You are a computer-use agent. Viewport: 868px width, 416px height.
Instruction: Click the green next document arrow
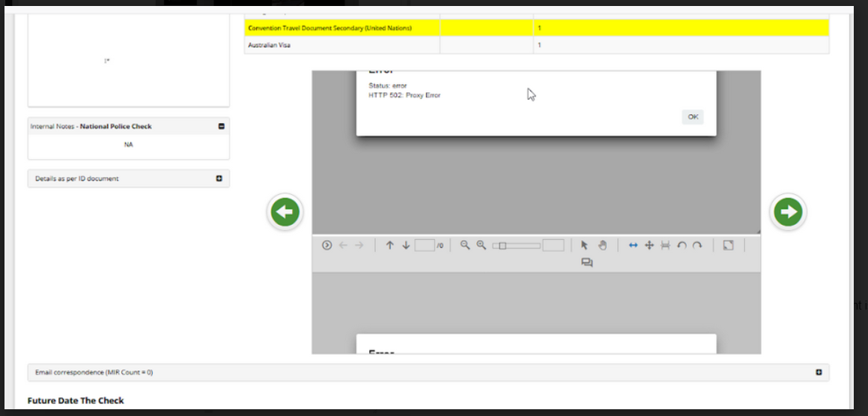pyautogui.click(x=788, y=212)
